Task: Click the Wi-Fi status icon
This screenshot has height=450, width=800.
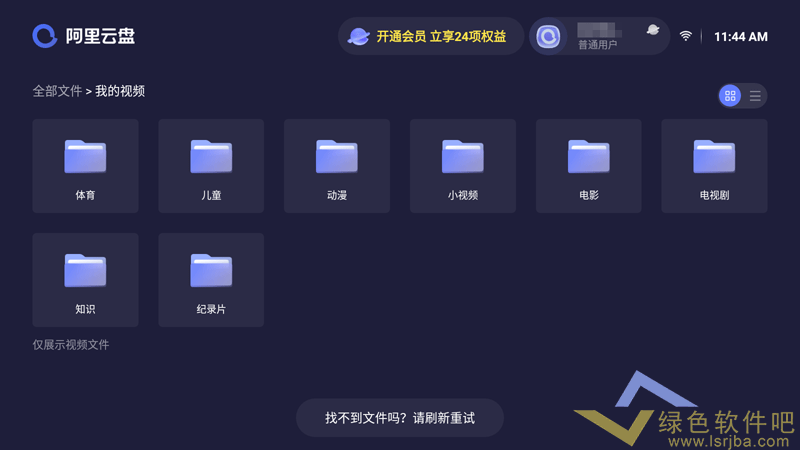Action: (686, 36)
